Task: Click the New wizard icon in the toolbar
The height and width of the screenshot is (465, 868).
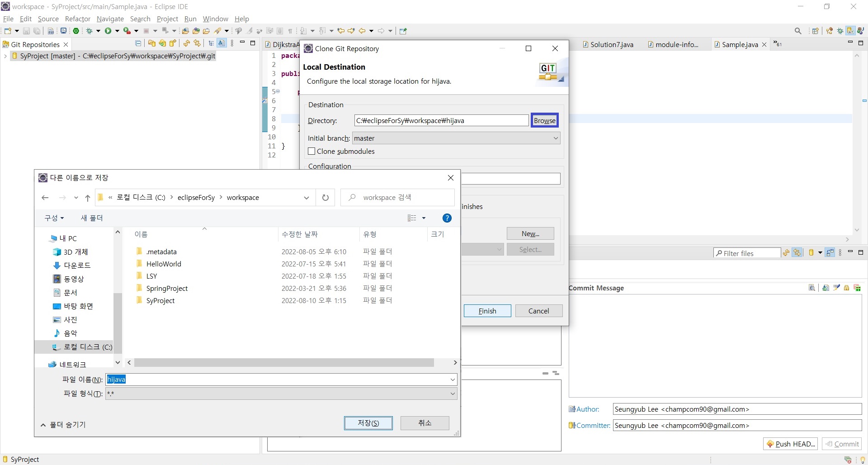Action: [x=8, y=31]
